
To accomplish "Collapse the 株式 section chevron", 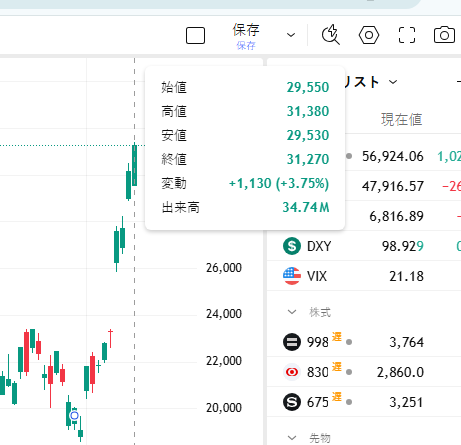I will pos(292,312).
